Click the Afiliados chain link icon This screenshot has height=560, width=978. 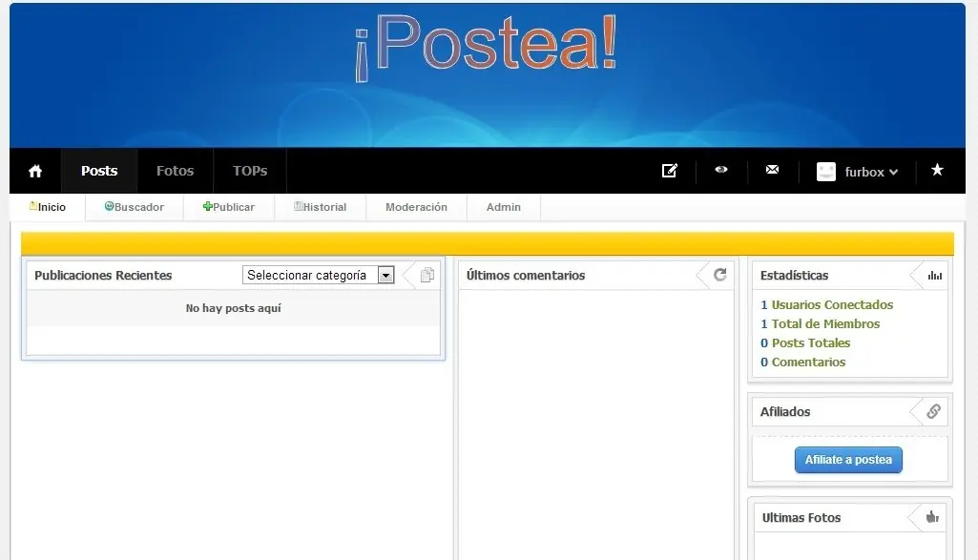coord(933,411)
